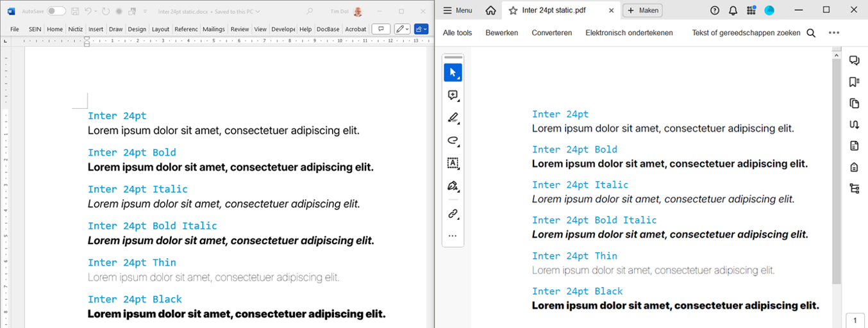Switch to the Design ribbon tab
This screenshot has width=868, height=328.
click(x=137, y=29)
